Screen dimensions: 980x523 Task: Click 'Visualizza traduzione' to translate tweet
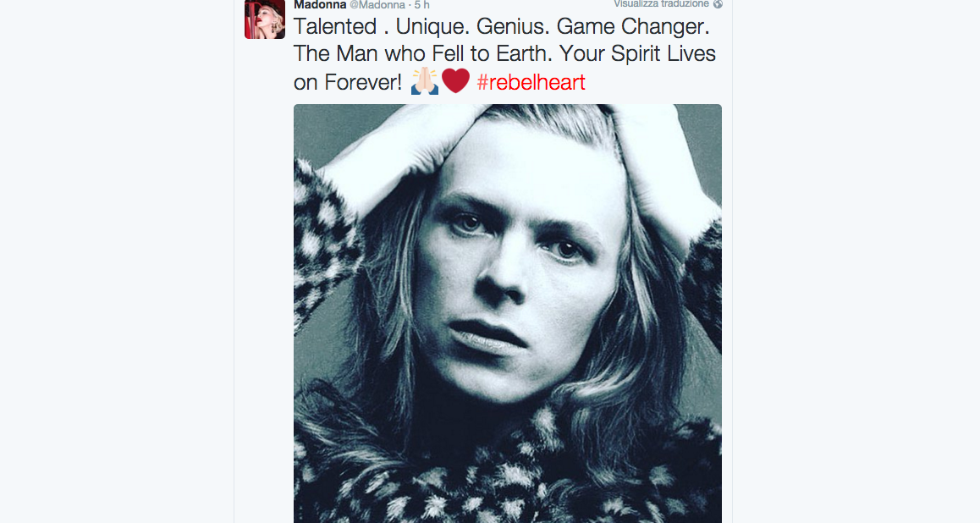pos(662,4)
